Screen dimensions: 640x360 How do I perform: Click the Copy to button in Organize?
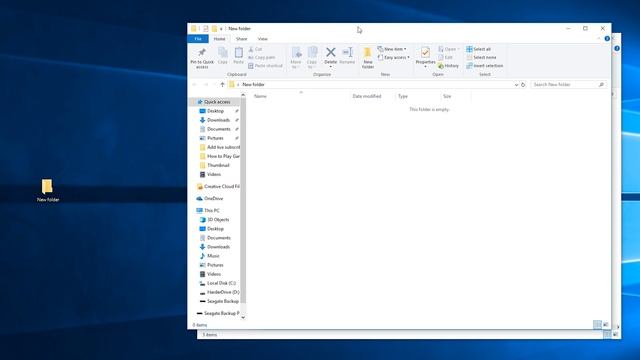point(312,58)
